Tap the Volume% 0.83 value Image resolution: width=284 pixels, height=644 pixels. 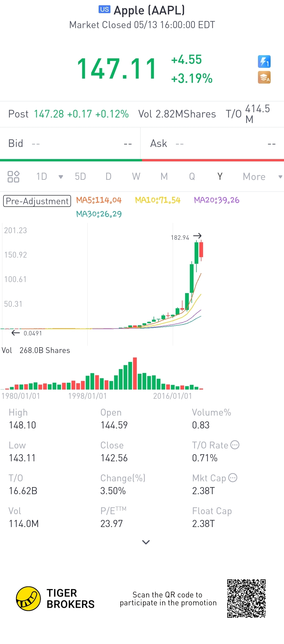(x=201, y=425)
